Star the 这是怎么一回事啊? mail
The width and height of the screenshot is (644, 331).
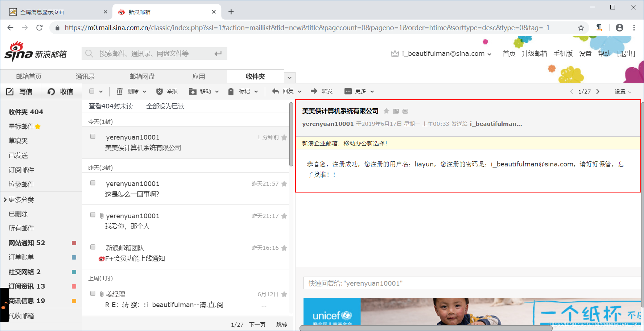click(x=284, y=184)
